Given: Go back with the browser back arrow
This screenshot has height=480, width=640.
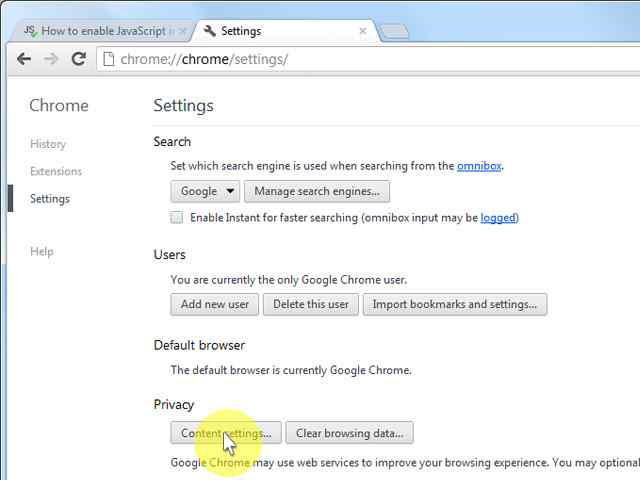Looking at the screenshot, I should click(24, 59).
